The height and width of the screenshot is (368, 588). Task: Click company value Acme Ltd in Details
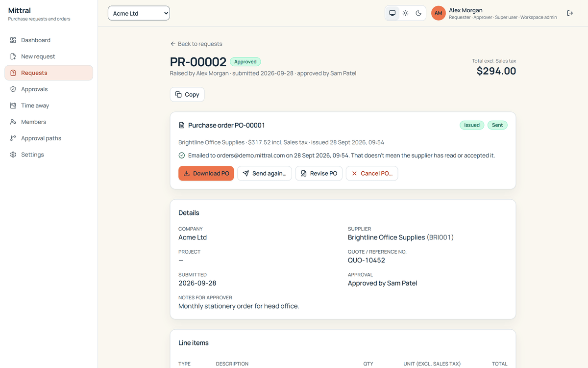coord(193,237)
